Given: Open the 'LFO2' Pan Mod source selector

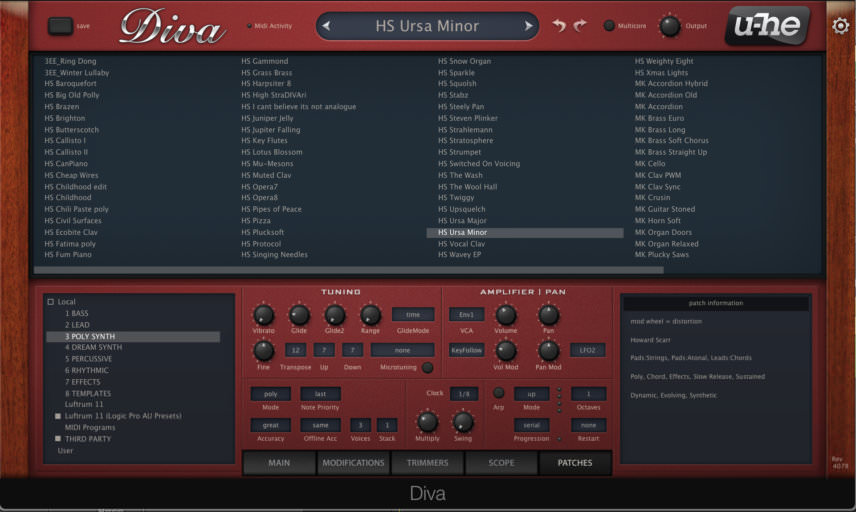Looking at the screenshot, I should [x=587, y=350].
